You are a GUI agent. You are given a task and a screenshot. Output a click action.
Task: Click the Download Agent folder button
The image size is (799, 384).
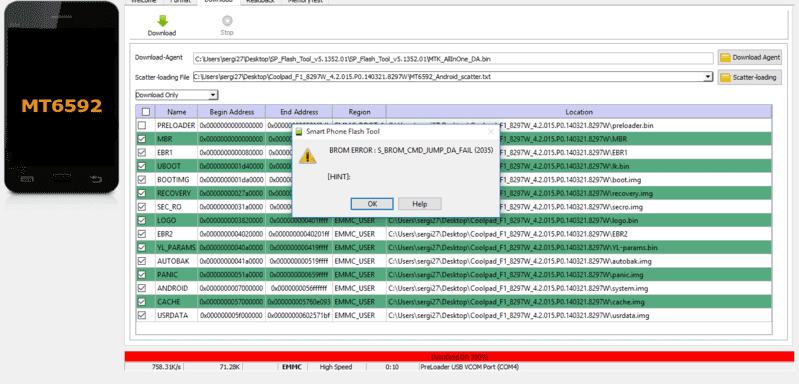click(x=749, y=58)
